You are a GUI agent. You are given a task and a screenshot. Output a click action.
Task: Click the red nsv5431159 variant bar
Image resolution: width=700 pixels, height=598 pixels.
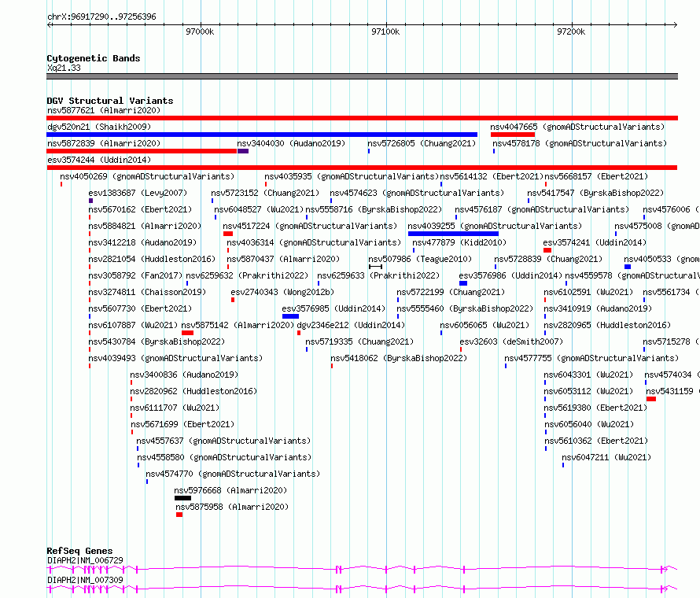651,399
